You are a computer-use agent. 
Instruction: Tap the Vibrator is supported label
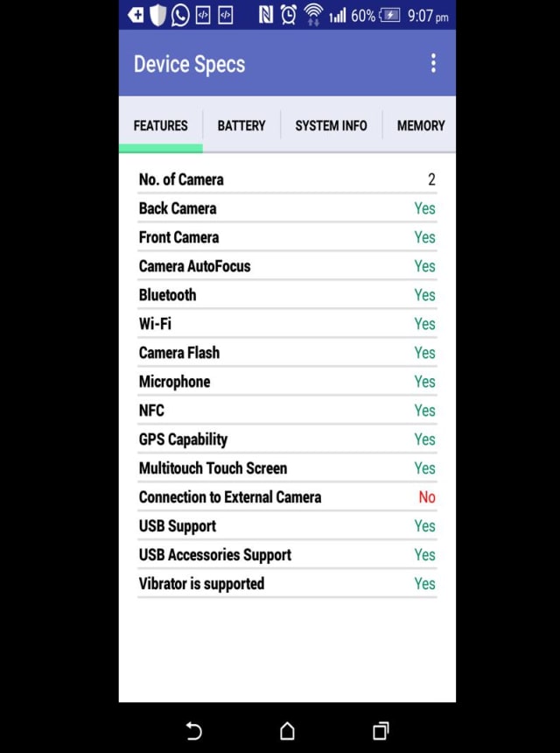(x=201, y=584)
